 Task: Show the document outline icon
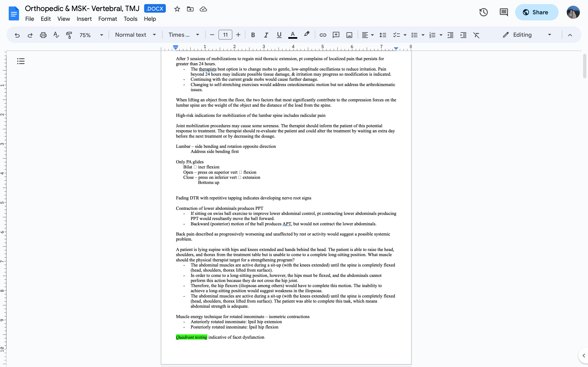point(21,61)
